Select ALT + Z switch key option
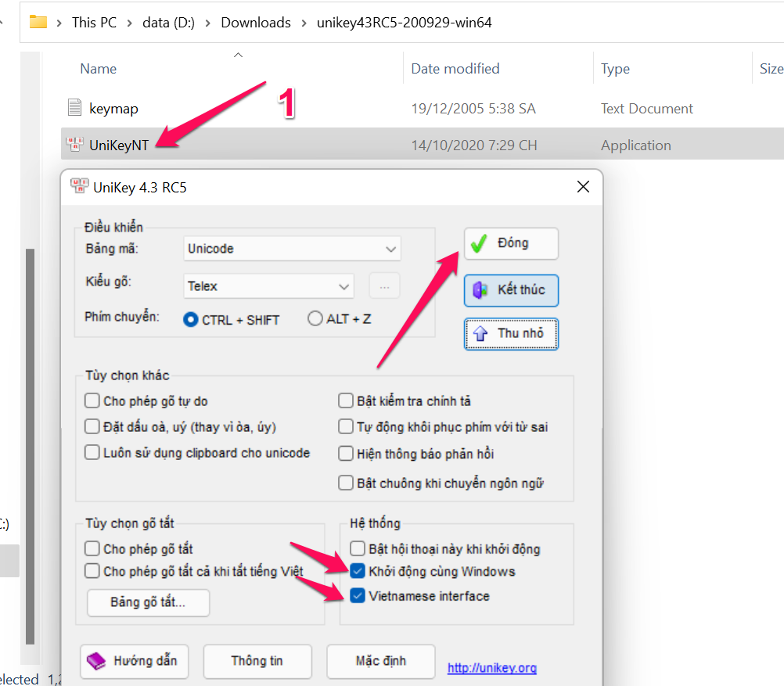Image resolution: width=784 pixels, height=686 pixels. tap(315, 319)
